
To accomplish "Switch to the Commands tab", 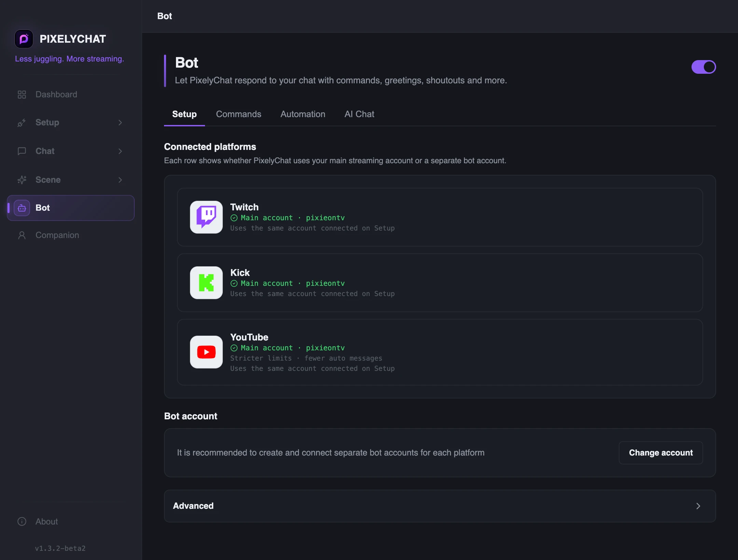I will [x=238, y=114].
